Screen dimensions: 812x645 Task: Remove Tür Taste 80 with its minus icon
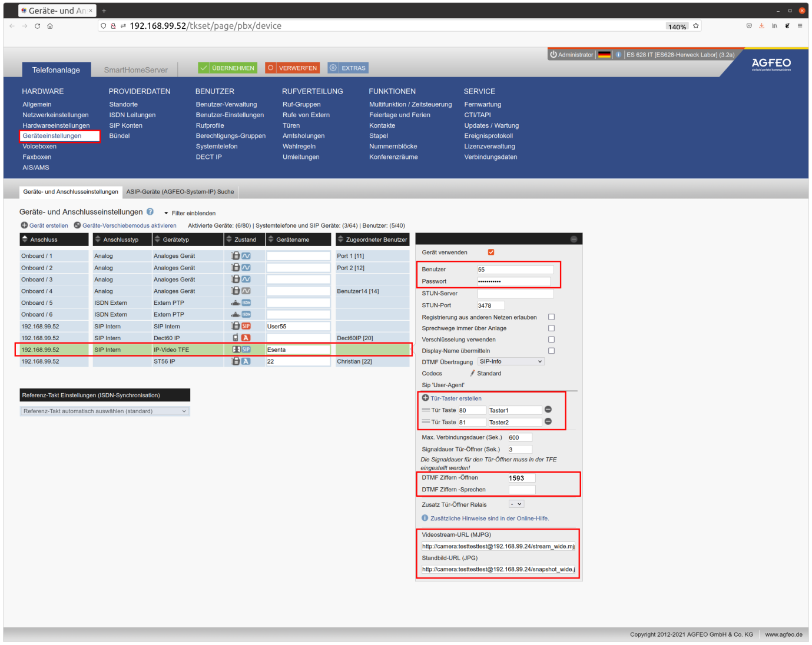click(x=548, y=410)
